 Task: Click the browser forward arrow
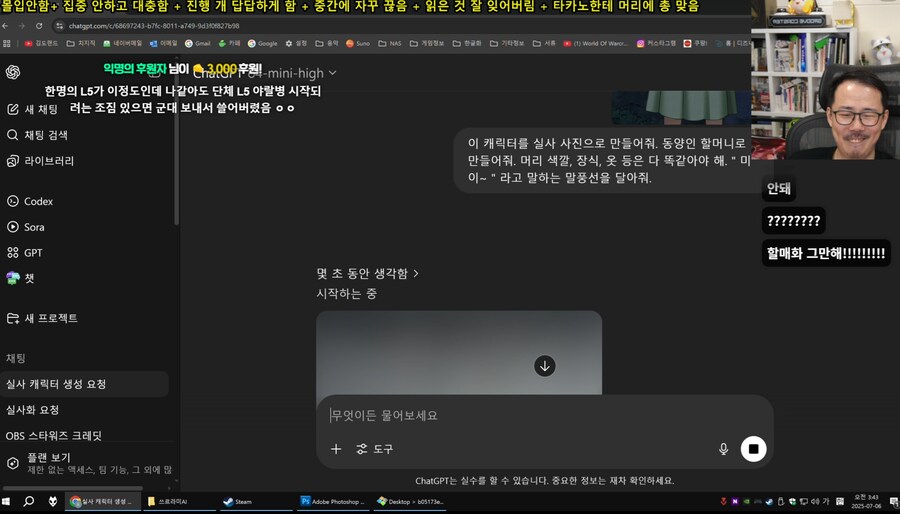click(22, 26)
